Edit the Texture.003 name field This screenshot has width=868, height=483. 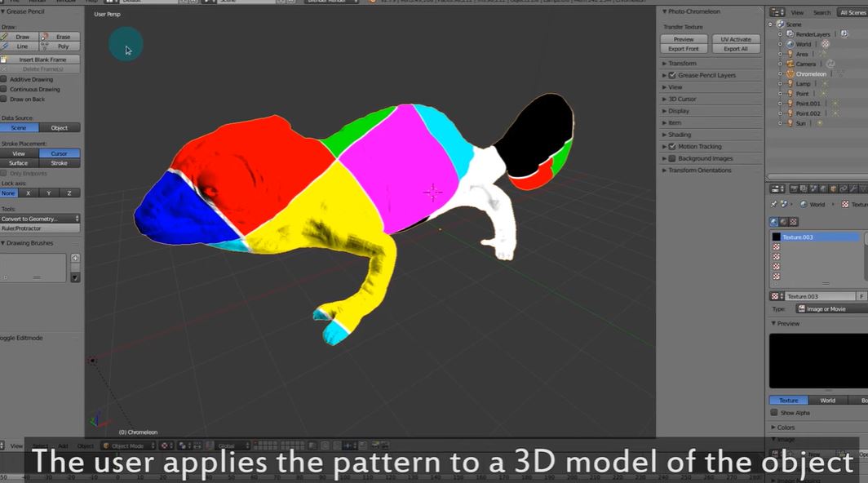[x=821, y=296]
